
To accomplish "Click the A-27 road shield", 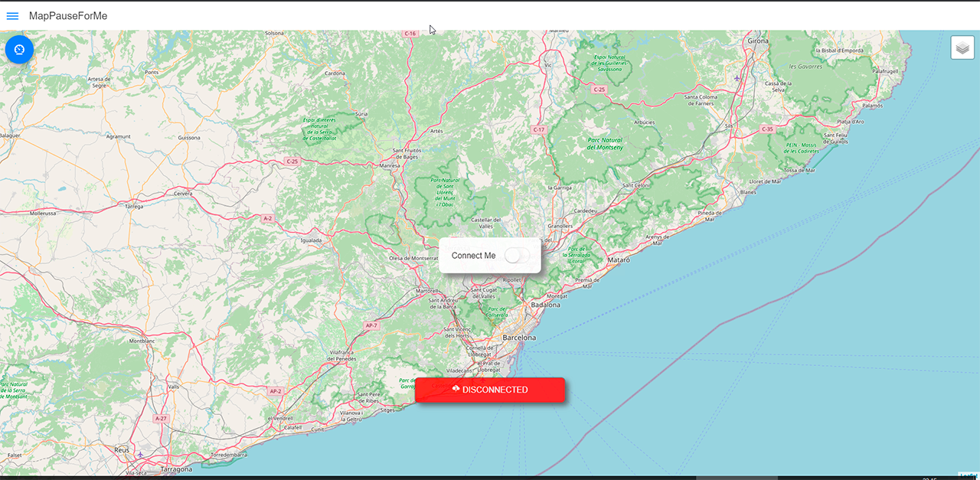I will point(160,419).
